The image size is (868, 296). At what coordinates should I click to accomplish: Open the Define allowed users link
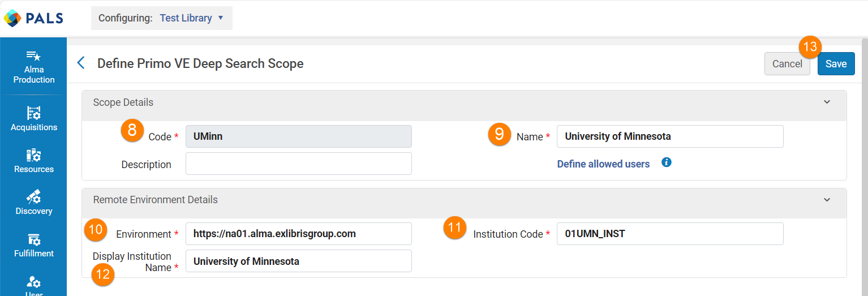[x=603, y=164]
